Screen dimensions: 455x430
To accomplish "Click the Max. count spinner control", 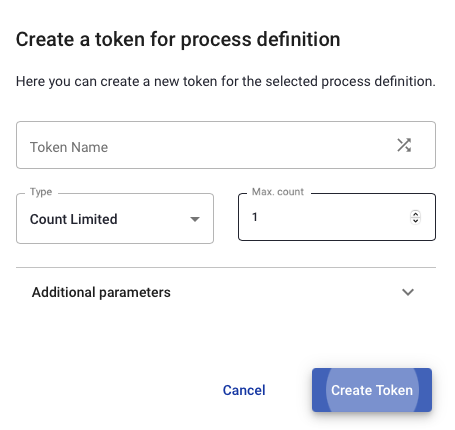I will point(415,217).
